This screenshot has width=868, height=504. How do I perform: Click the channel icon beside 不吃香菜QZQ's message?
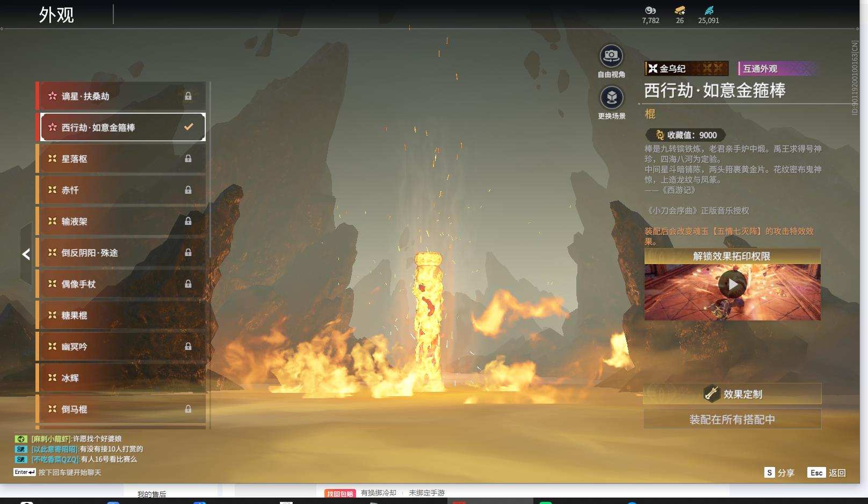pyautogui.click(x=21, y=459)
